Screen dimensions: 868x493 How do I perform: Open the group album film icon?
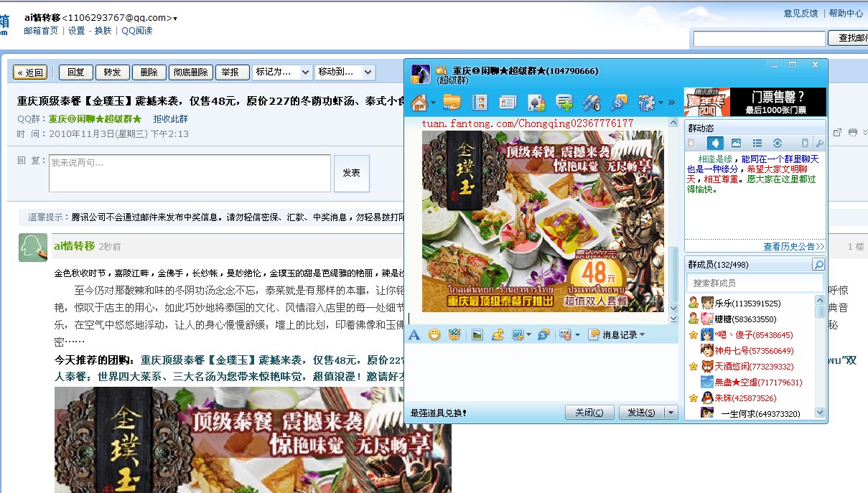point(479,103)
